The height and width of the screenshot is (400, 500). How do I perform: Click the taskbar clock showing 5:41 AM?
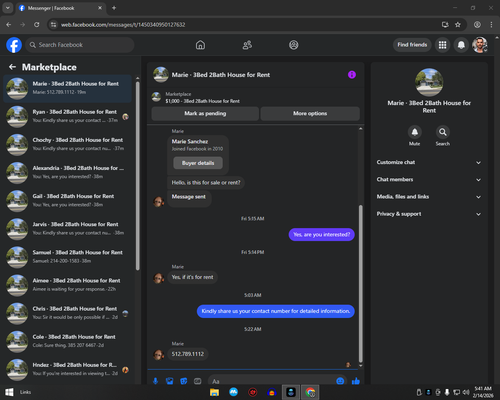pos(483,392)
